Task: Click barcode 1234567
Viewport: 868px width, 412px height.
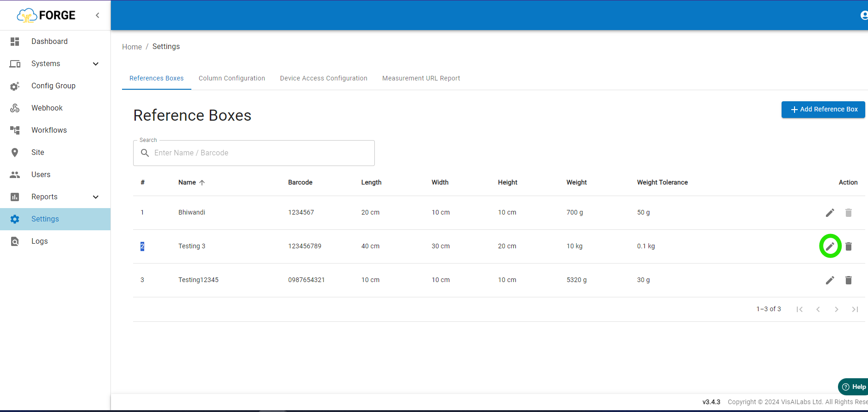Action: pyautogui.click(x=301, y=213)
